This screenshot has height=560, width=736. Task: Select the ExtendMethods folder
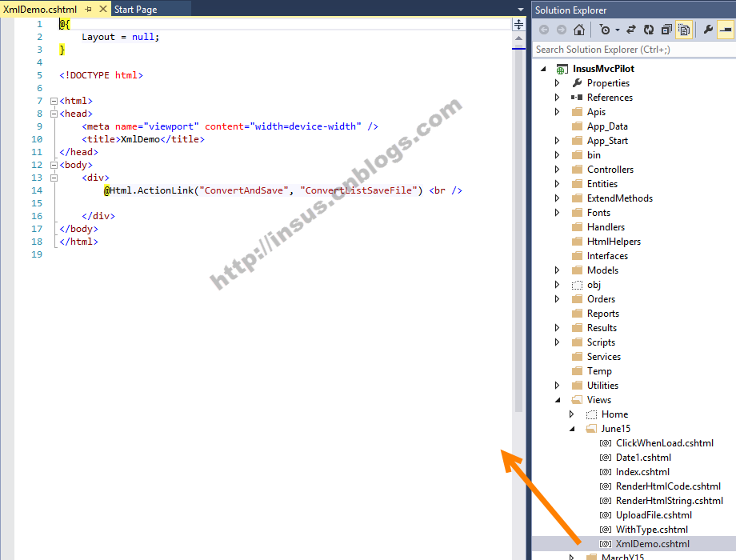pyautogui.click(x=619, y=198)
